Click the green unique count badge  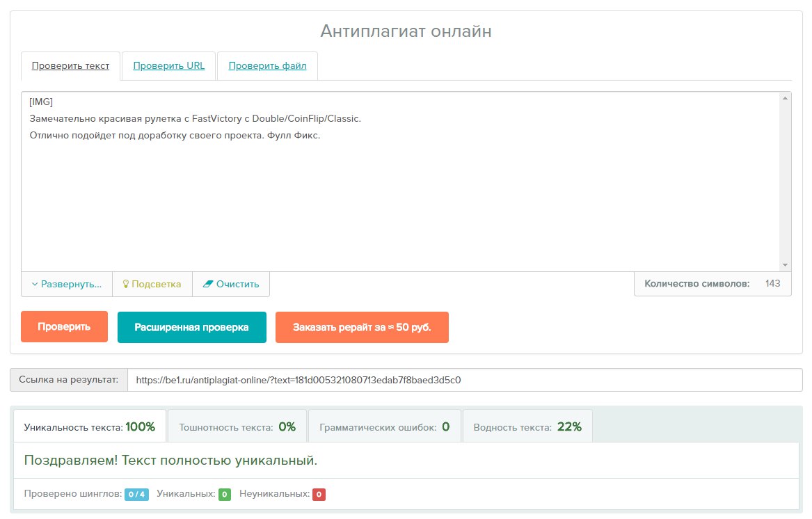coord(225,495)
